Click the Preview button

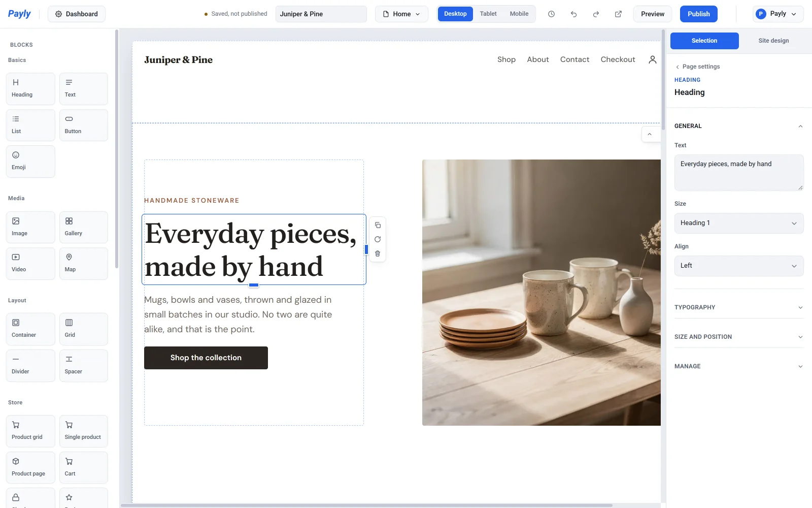point(652,14)
